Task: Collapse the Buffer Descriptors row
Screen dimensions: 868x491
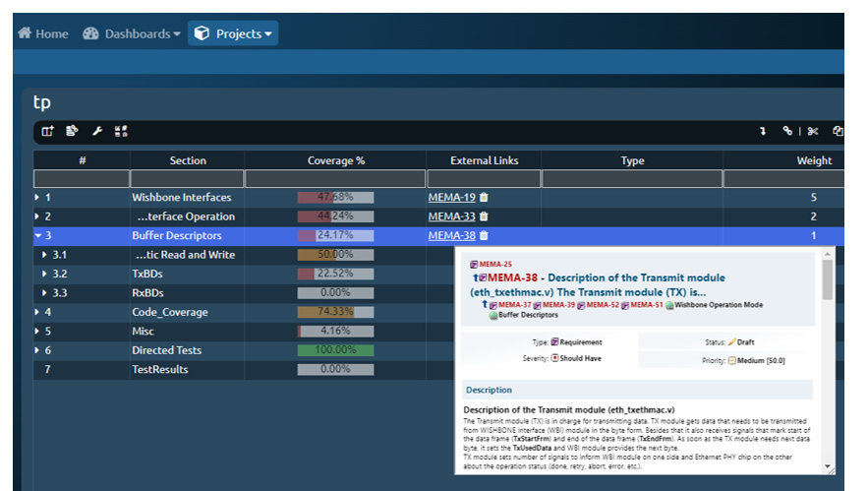Action: 37,236
